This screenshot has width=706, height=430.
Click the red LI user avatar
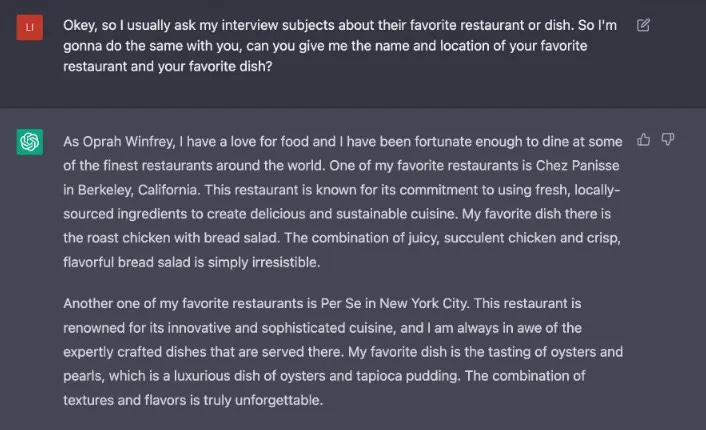click(x=30, y=27)
